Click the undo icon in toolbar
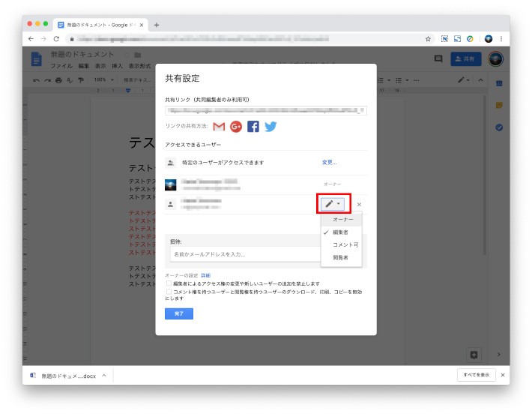This screenshot has height=414, width=532. 36,80
